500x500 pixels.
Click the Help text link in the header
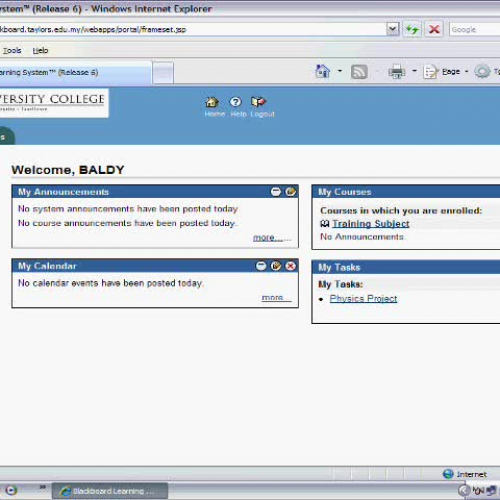click(238, 114)
